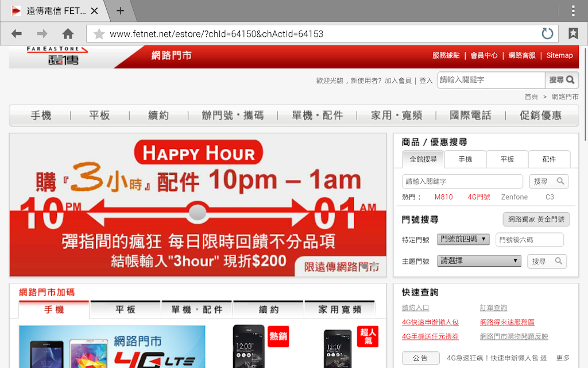Click the 登入 link

[x=425, y=80]
